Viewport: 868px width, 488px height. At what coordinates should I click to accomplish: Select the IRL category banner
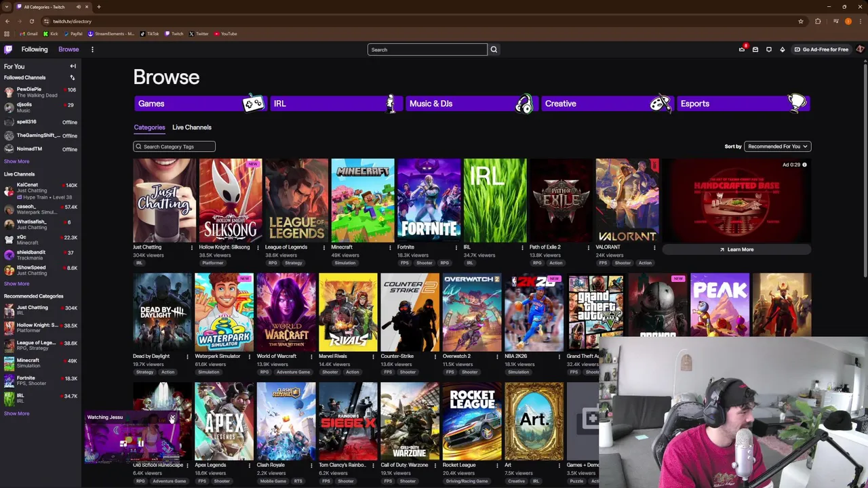click(336, 104)
